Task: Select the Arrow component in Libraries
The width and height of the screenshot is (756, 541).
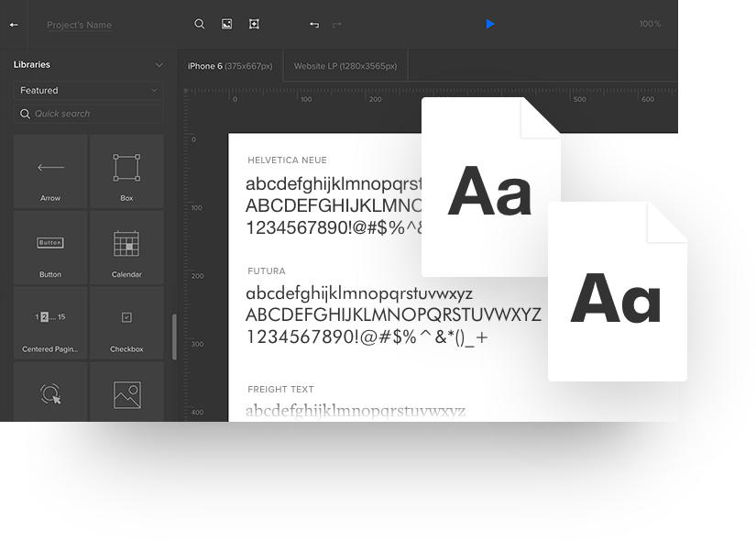Action: click(x=49, y=171)
